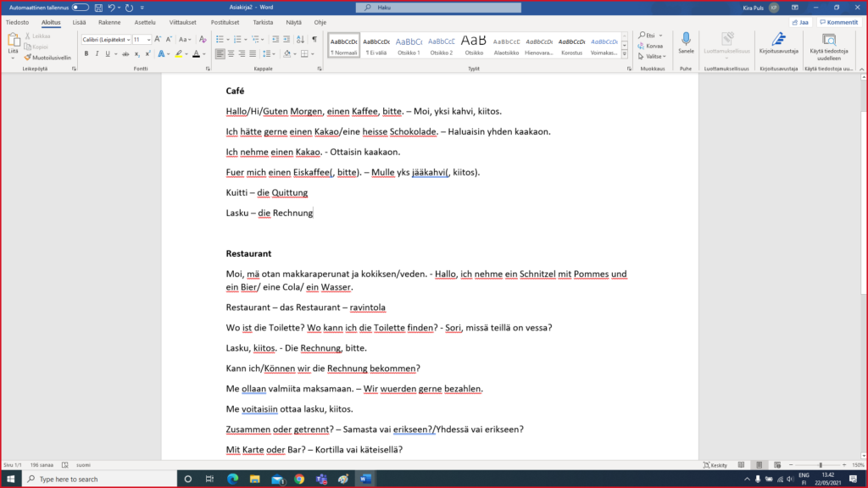
Task: Click the multilevel list icon
Action: 255,40
